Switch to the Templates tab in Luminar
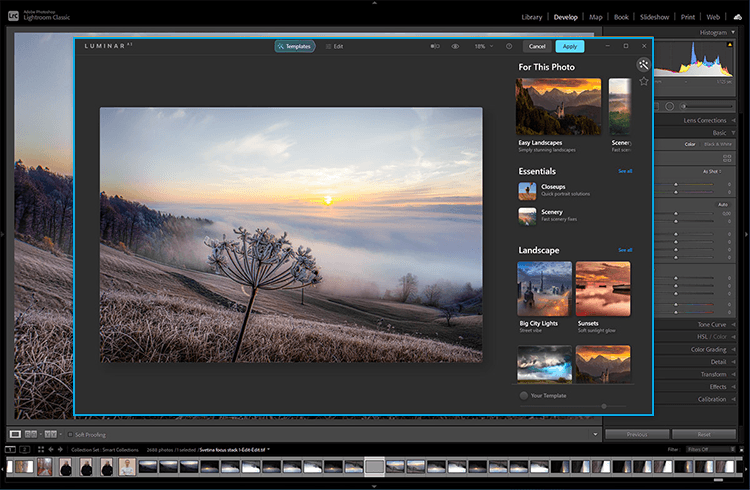The image size is (750, 490). coord(295,46)
